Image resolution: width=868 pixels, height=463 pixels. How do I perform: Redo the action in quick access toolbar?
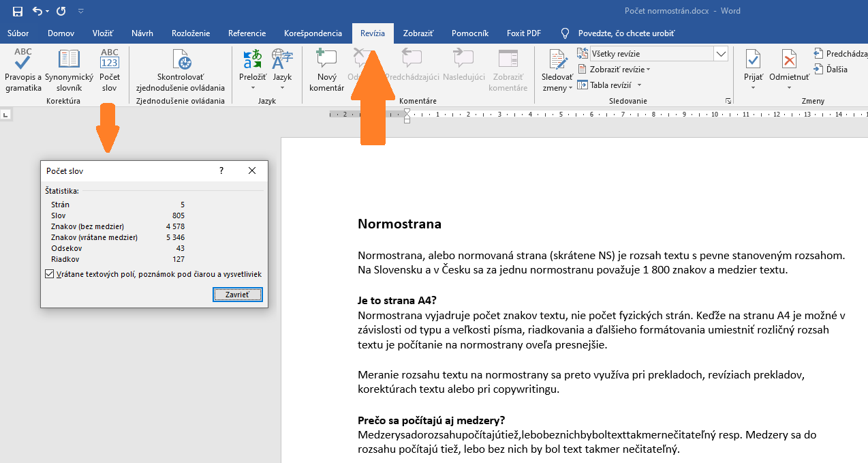61,11
